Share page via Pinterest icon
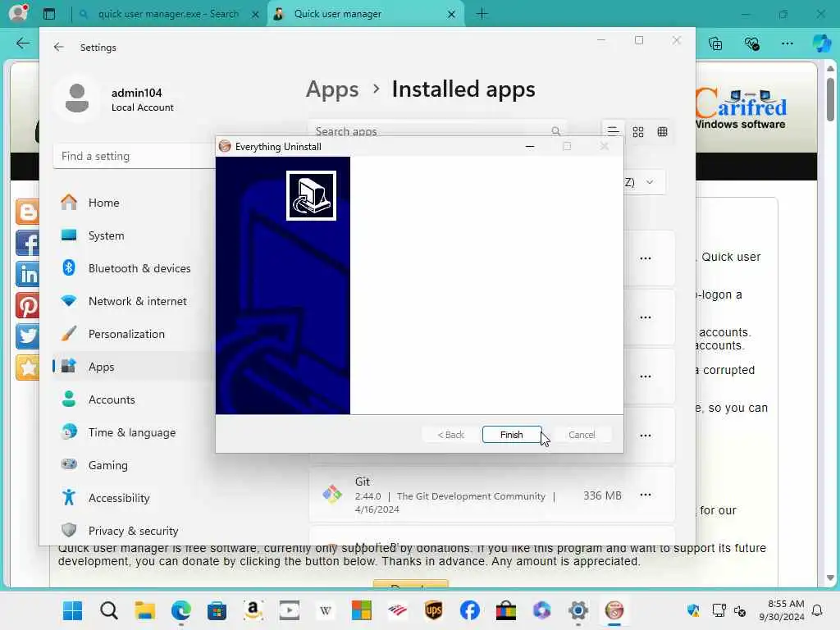Screen dimensions: 840x630 point(27,305)
